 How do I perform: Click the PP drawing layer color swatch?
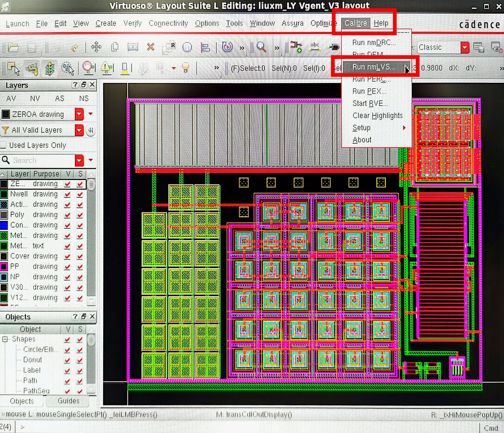[4, 266]
